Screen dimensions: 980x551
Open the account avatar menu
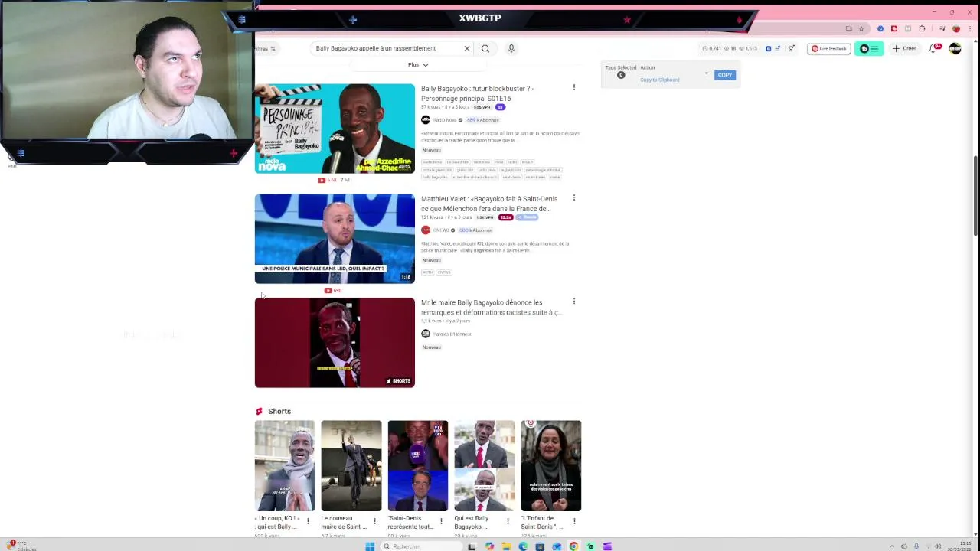tap(955, 48)
